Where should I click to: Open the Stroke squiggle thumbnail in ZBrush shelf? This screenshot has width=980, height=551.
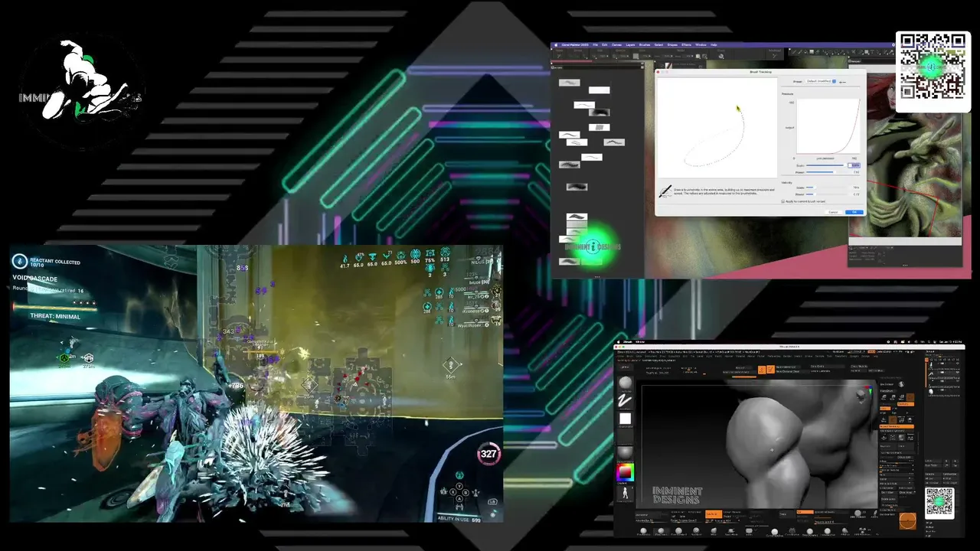pos(626,400)
